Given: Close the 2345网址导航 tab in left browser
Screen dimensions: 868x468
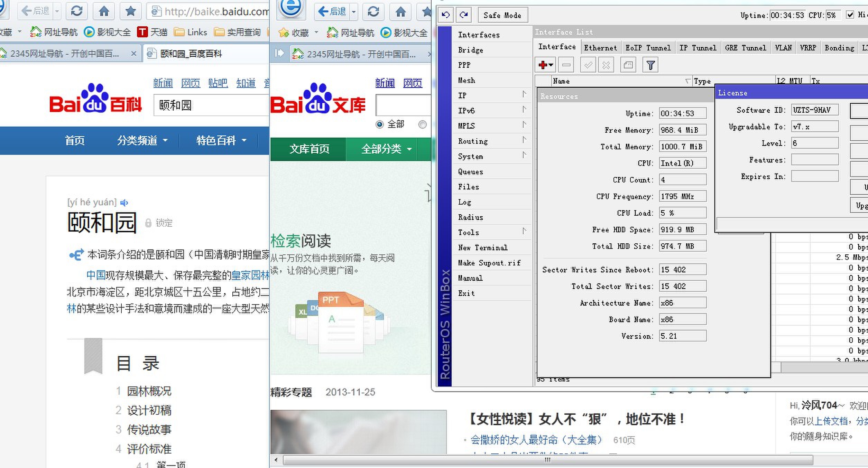Looking at the screenshot, I should [x=133, y=54].
